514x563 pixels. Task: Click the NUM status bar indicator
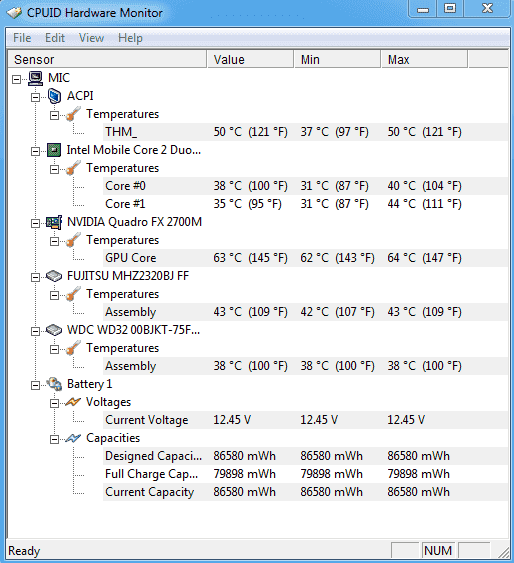tap(438, 550)
